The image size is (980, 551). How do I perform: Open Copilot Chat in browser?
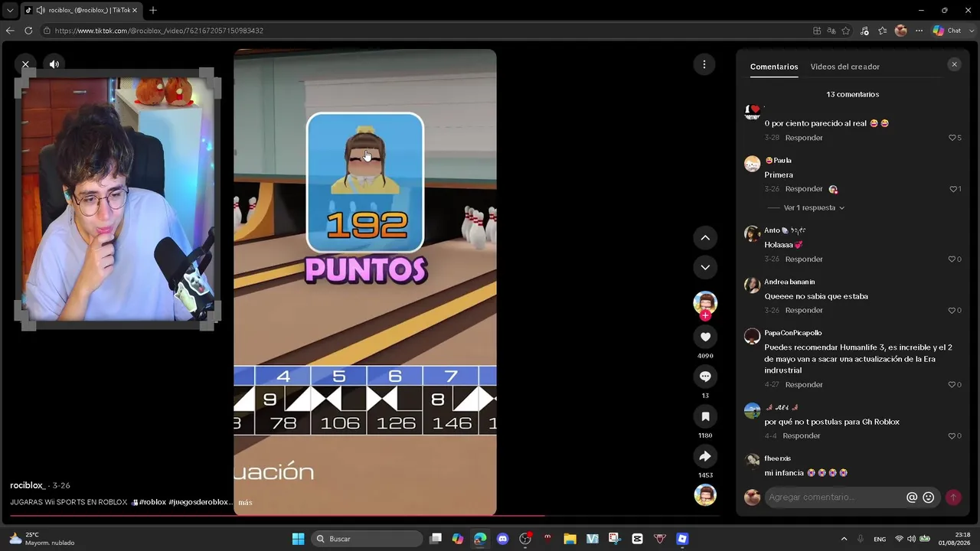946,31
